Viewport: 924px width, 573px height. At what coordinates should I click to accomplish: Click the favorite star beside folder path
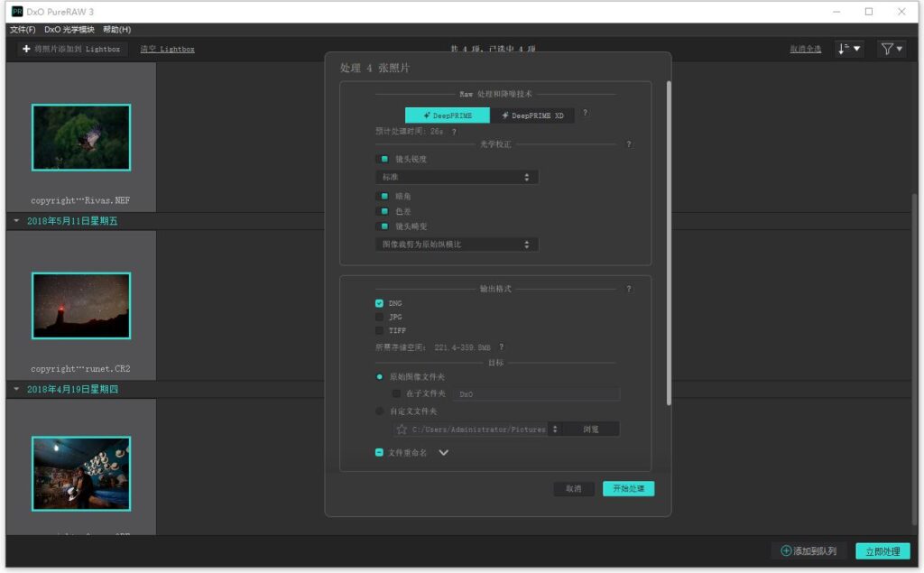(x=402, y=430)
